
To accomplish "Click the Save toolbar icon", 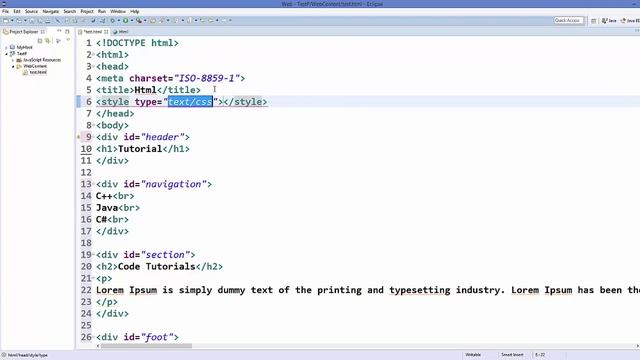I will pyautogui.click(x=31, y=20).
